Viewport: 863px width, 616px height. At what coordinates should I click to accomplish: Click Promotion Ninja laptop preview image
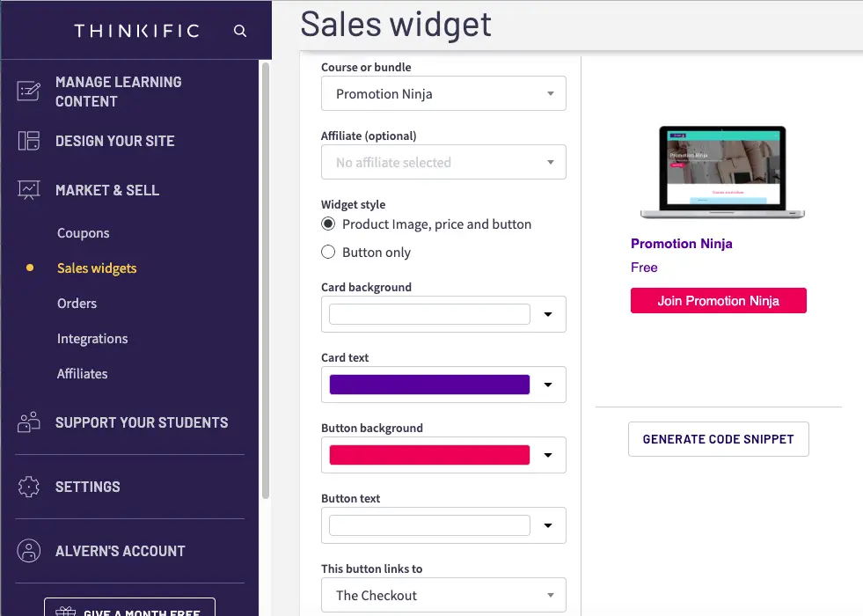(x=722, y=172)
